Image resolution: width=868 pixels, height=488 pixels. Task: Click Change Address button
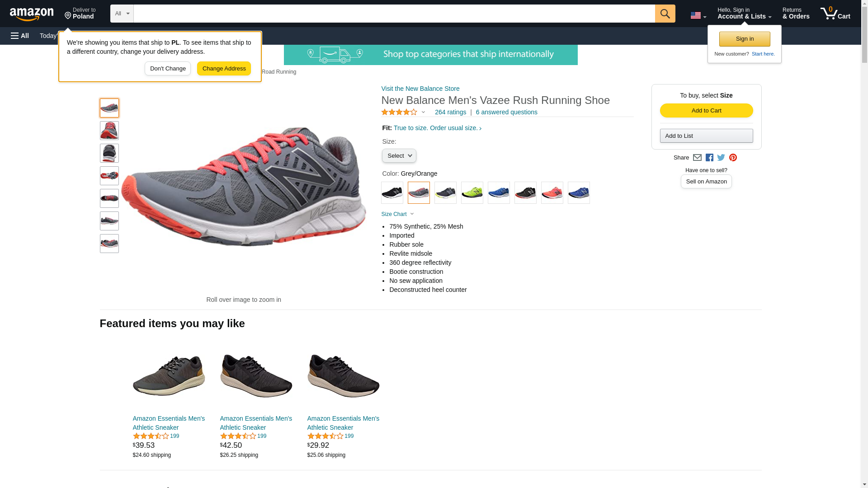(224, 69)
